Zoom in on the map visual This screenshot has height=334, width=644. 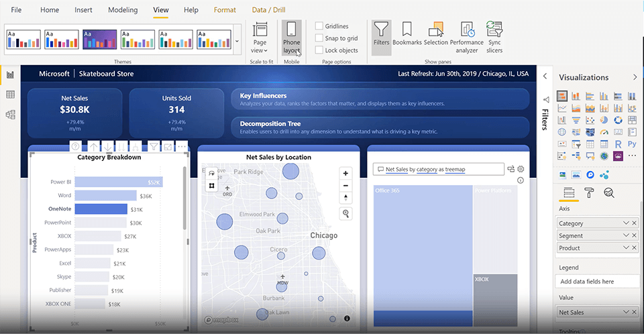pyautogui.click(x=345, y=173)
